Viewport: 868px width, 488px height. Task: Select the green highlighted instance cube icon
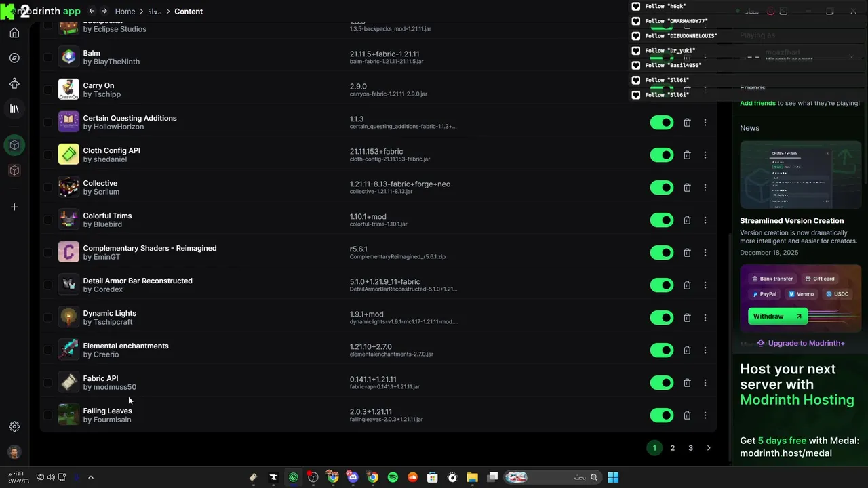pyautogui.click(x=14, y=145)
